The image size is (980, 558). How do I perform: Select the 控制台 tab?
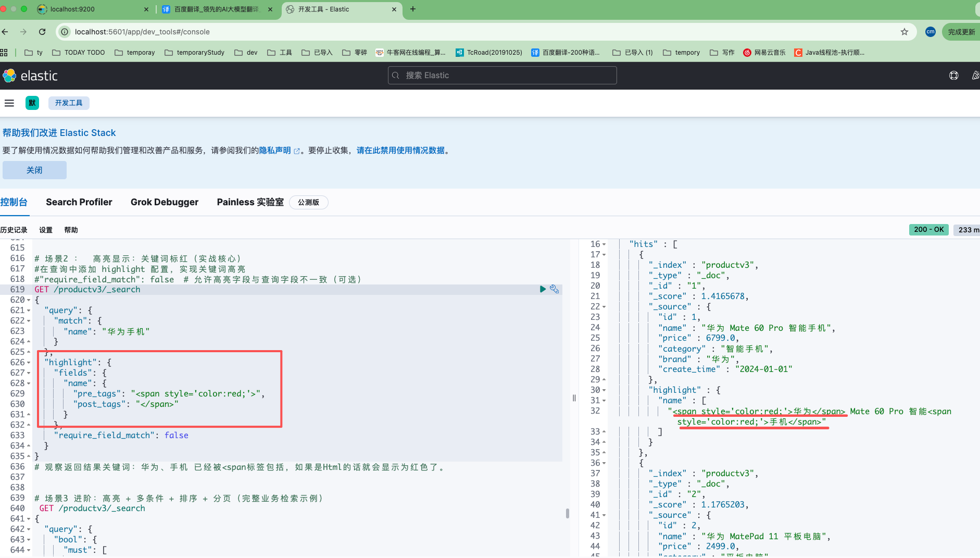[x=14, y=202]
